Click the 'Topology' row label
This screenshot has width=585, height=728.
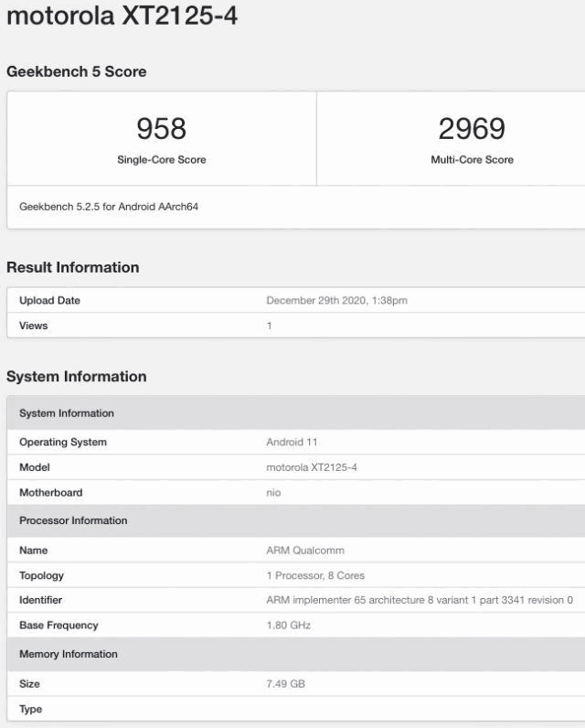[41, 575]
